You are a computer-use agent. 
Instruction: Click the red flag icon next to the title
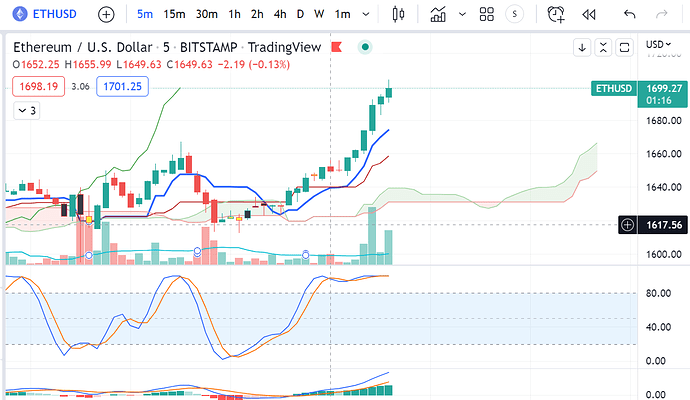click(337, 47)
